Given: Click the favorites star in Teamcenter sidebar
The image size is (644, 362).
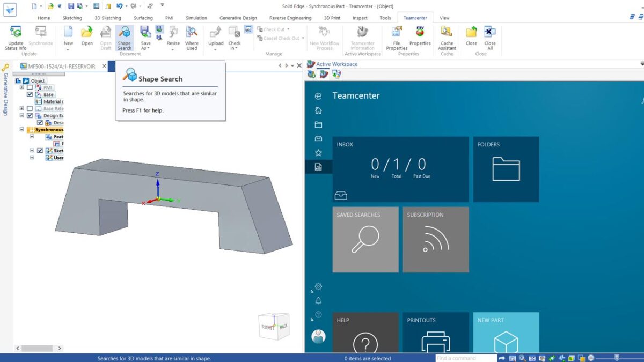Looking at the screenshot, I should tap(318, 153).
